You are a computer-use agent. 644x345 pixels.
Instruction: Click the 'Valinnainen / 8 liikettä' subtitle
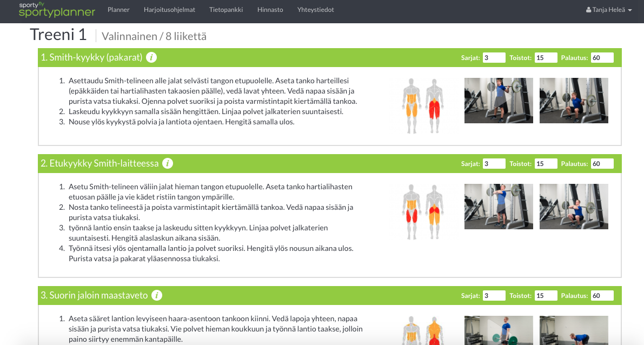pos(154,37)
